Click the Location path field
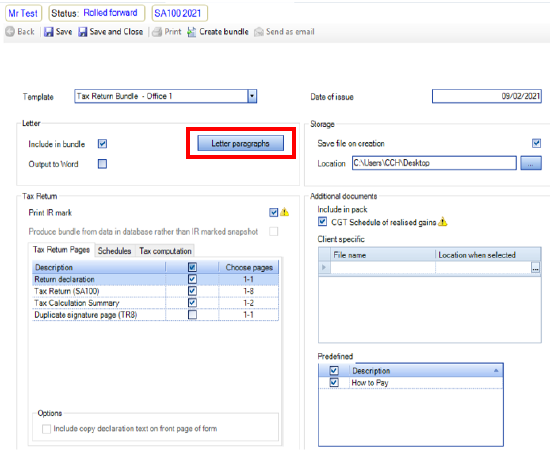 tap(434, 163)
